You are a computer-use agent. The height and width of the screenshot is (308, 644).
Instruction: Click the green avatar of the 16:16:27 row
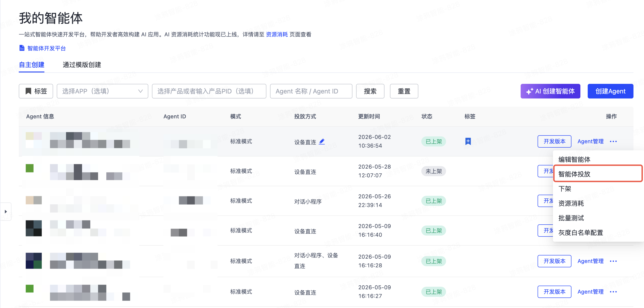30,289
